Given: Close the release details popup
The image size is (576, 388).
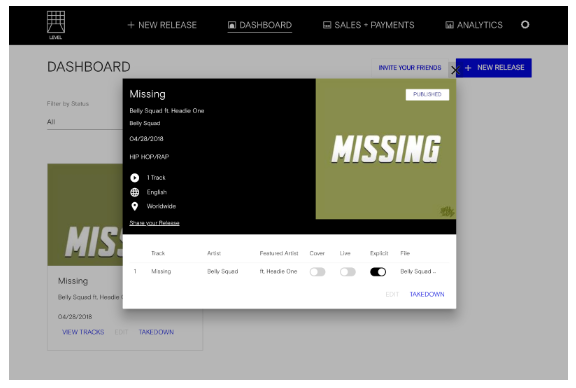Looking at the screenshot, I should 456,70.
